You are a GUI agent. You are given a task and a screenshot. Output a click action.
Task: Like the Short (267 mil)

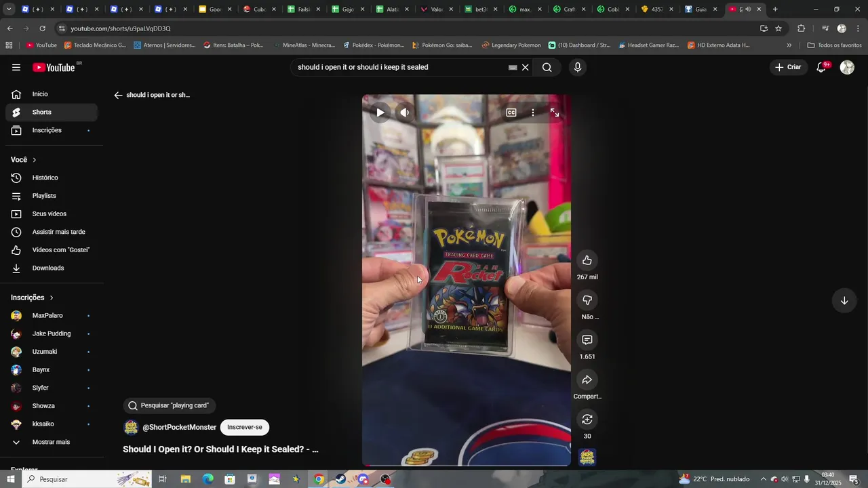click(587, 260)
